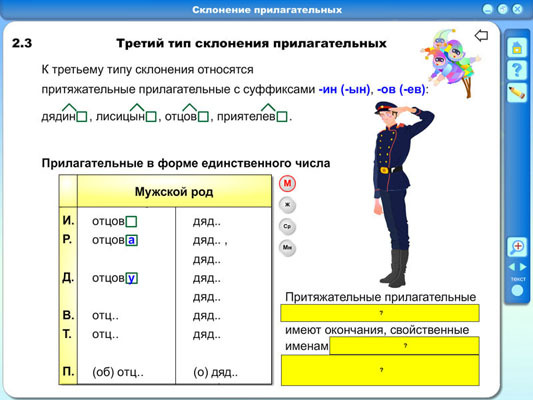Click the back arrow at top right
This screenshot has width=533, height=400.
(x=481, y=35)
